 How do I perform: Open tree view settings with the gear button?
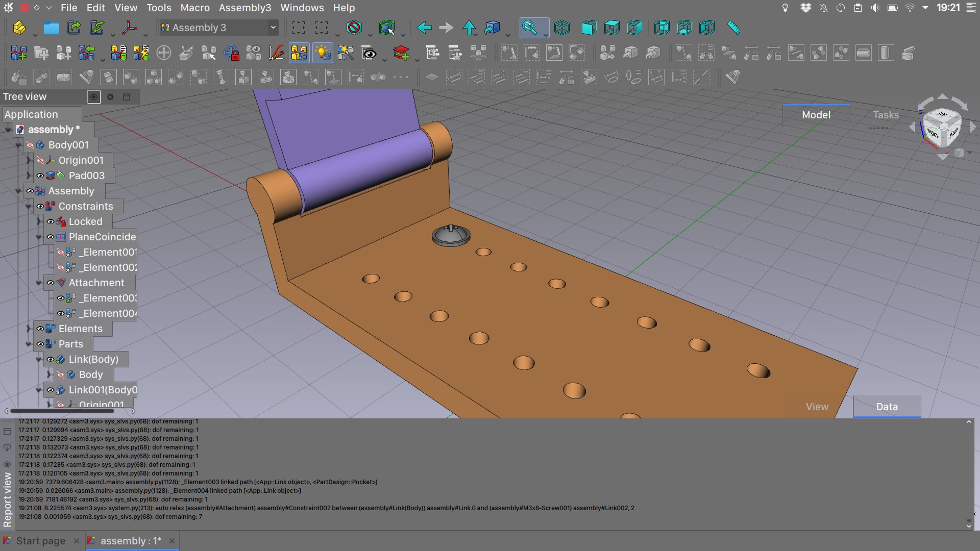110,97
